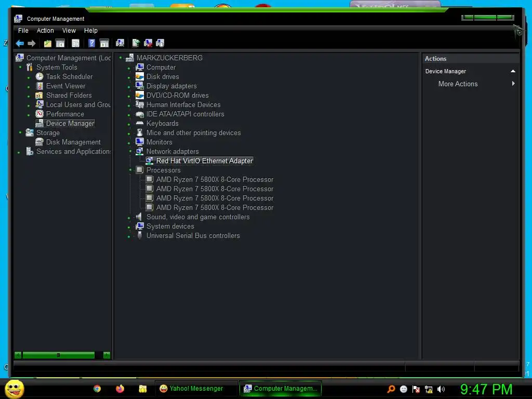Click the Keyboards category icon
Image resolution: width=532 pixels, height=399 pixels.
(140, 124)
